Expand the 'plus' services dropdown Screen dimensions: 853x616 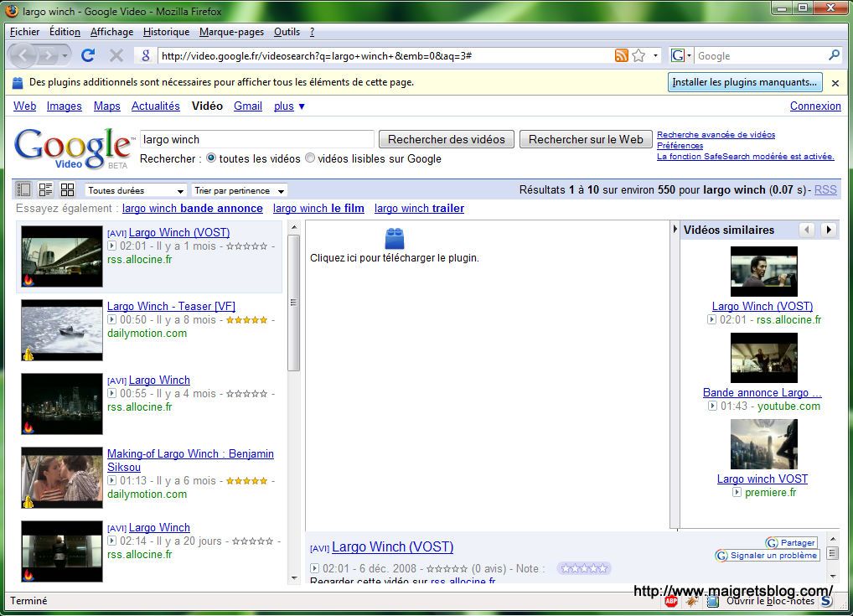pos(289,106)
